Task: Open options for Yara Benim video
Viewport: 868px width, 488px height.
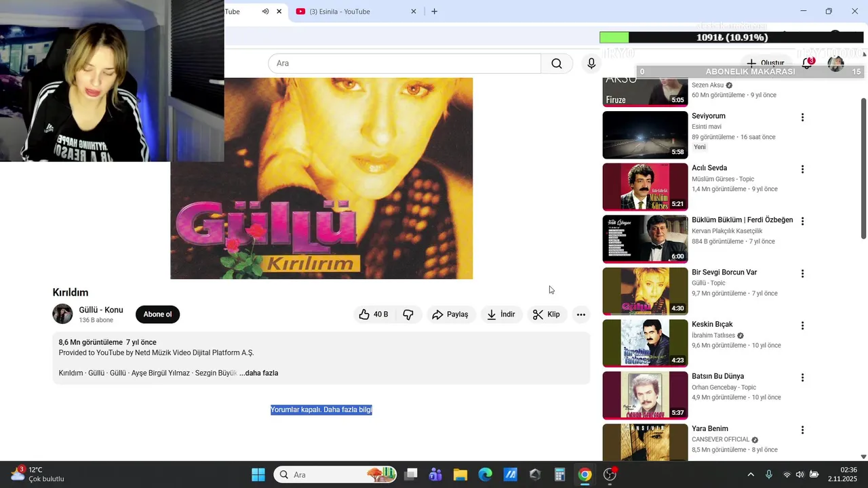Action: pyautogui.click(x=802, y=430)
